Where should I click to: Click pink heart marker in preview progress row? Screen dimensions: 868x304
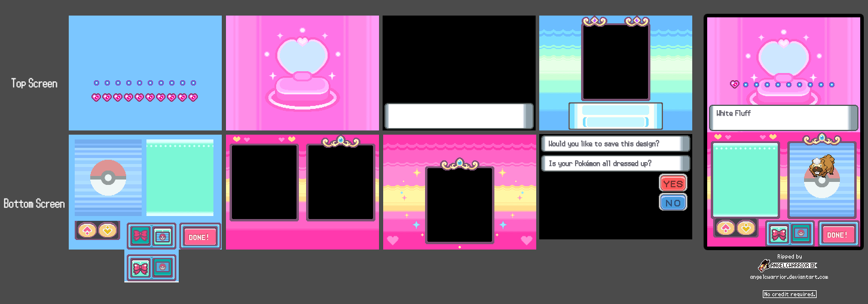pos(734,84)
